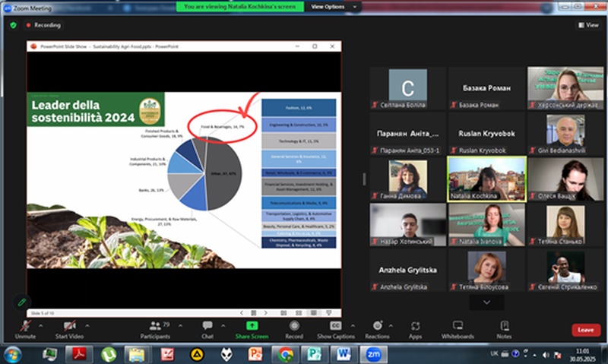This screenshot has width=608, height=364.
Task: Open the Zoom taskbar icon
Action: pyautogui.click(x=373, y=354)
